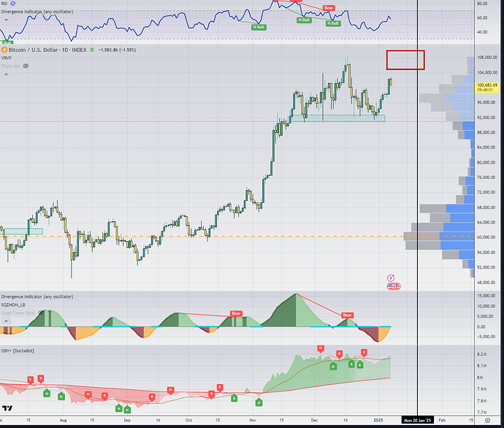Viewport: 504px width, 428px height.
Task: Open the purple lightning event marker
Action: pos(391,278)
